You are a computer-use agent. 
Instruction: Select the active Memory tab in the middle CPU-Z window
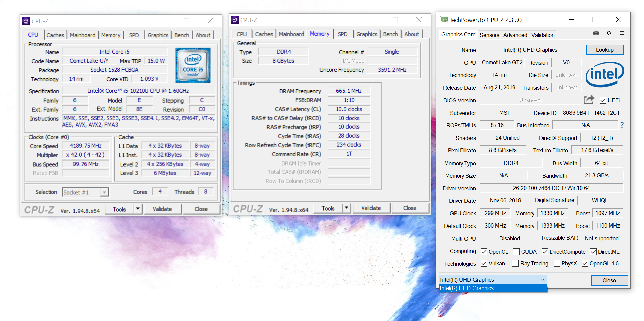pos(319,34)
